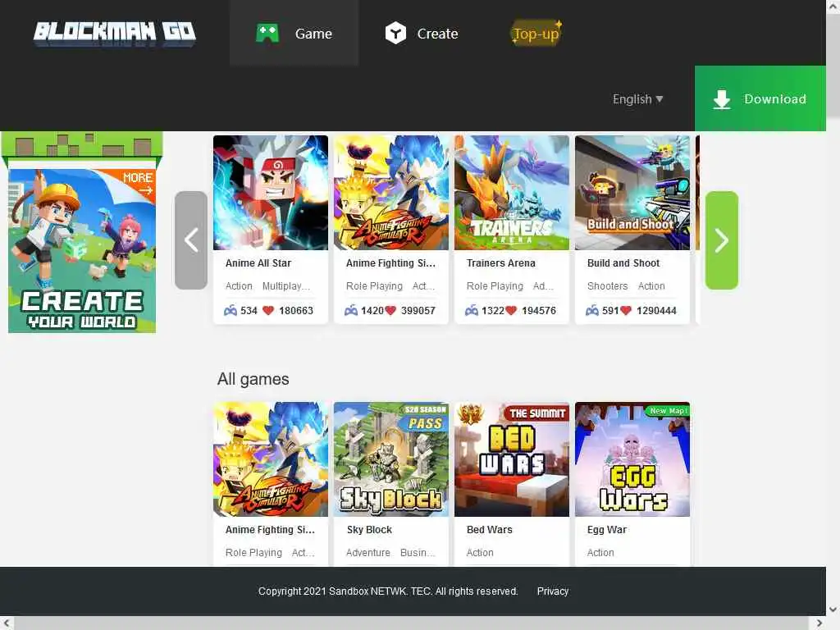Viewport: 840px width, 630px height.
Task: Click the Bed Wars title
Action: pyautogui.click(x=489, y=530)
